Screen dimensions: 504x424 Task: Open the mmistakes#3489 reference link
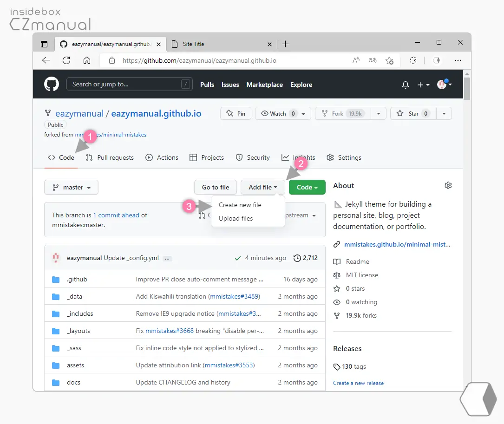pos(234,296)
